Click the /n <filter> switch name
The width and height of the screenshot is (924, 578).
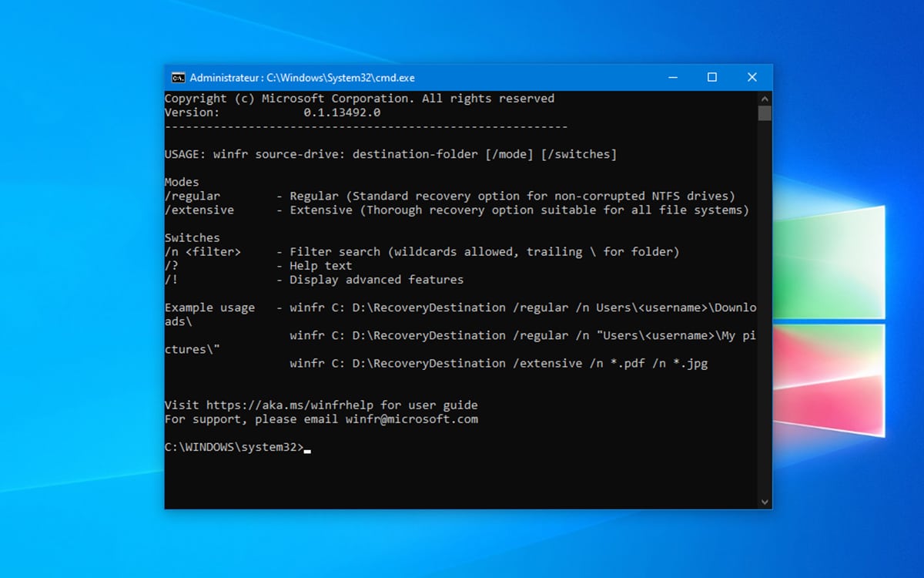[x=203, y=252]
